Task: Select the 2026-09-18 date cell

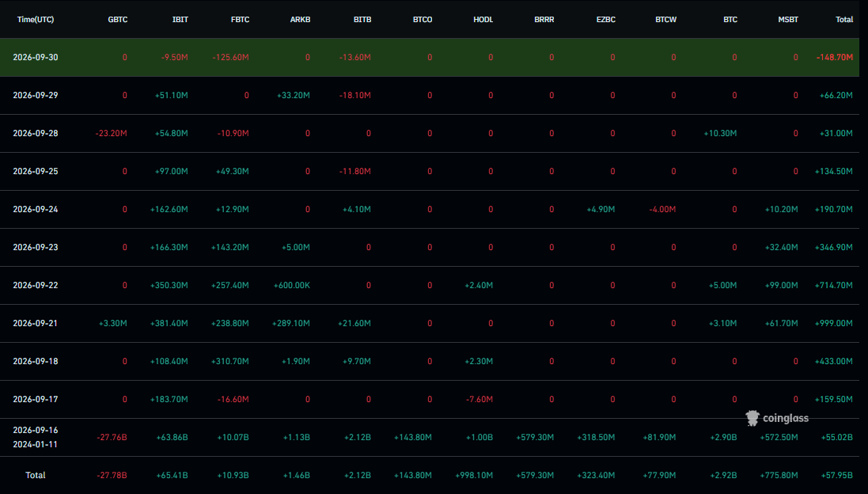Action: point(36,362)
